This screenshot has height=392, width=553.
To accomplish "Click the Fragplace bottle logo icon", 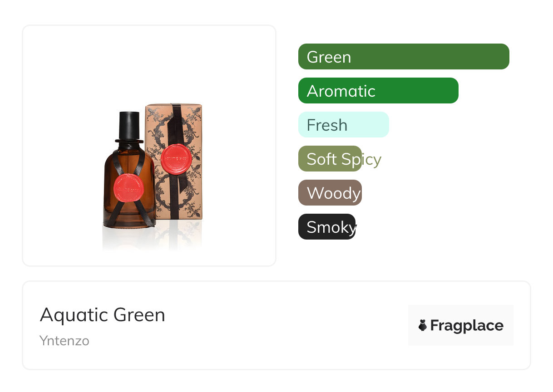I will 423,325.
